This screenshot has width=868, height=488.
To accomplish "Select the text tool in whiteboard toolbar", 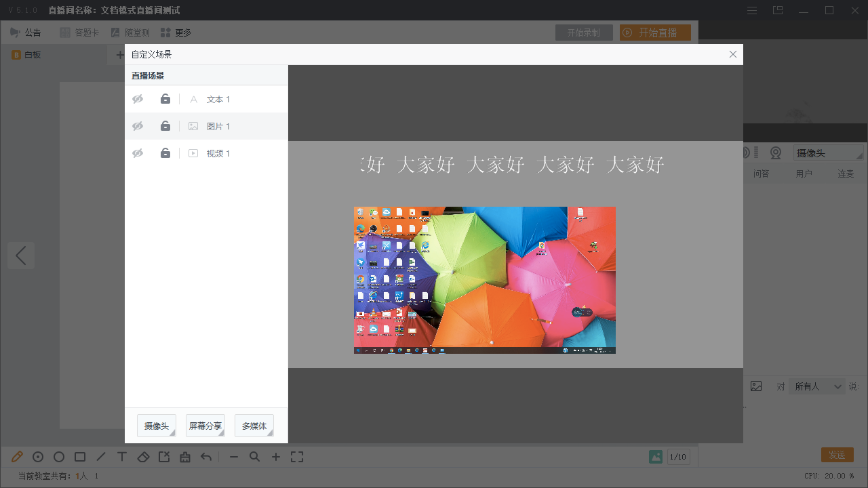I will pyautogui.click(x=122, y=457).
